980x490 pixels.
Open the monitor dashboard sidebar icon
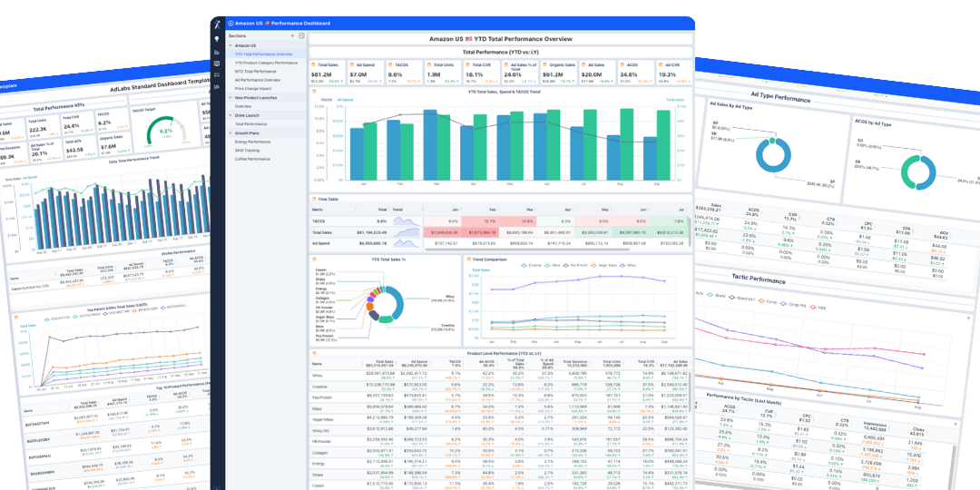coord(217,64)
